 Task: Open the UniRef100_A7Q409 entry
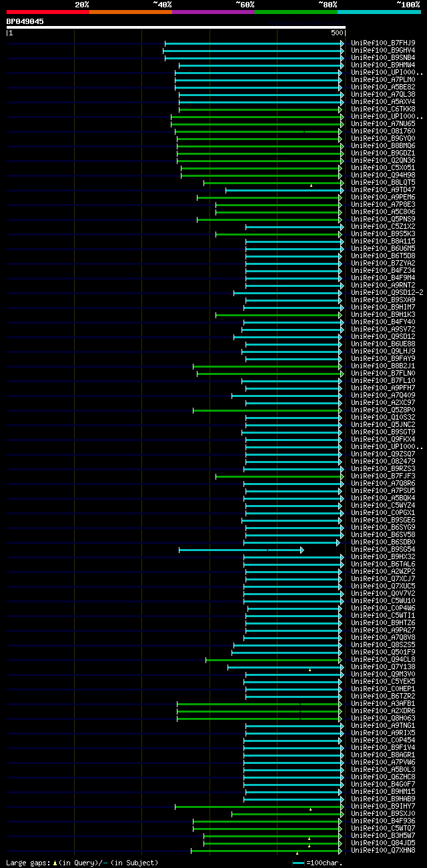pyautogui.click(x=383, y=395)
